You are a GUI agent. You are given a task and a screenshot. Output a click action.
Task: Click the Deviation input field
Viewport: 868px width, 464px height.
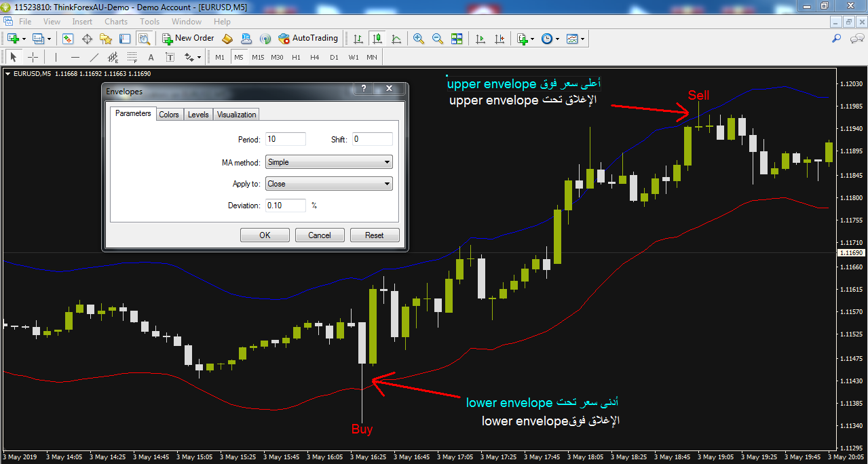(x=285, y=205)
